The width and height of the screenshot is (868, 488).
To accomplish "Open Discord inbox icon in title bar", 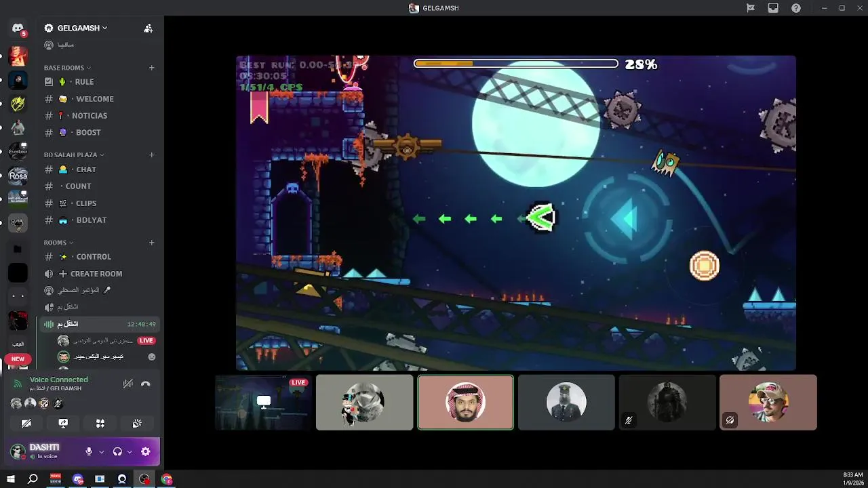I will point(773,8).
